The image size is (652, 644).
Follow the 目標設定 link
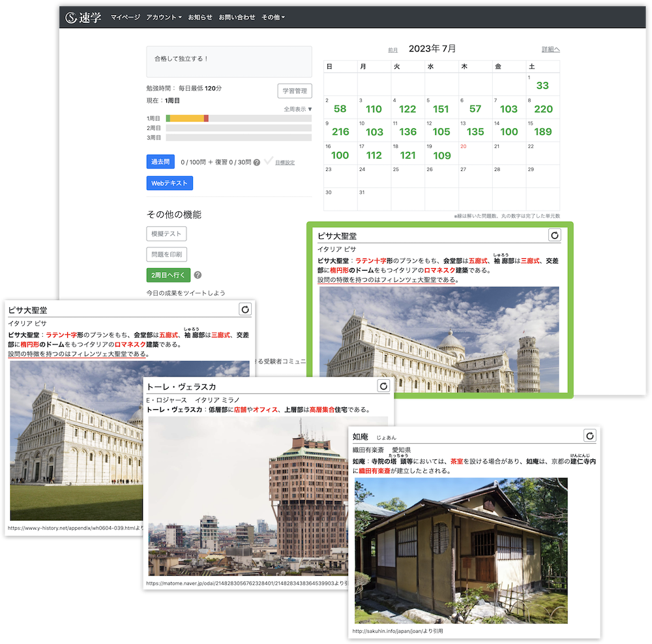coord(284,162)
